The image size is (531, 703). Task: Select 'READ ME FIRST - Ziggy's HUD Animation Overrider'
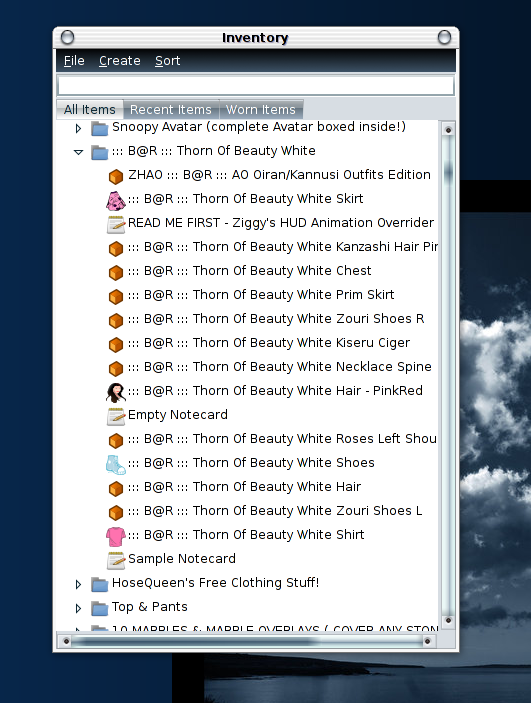click(x=281, y=223)
